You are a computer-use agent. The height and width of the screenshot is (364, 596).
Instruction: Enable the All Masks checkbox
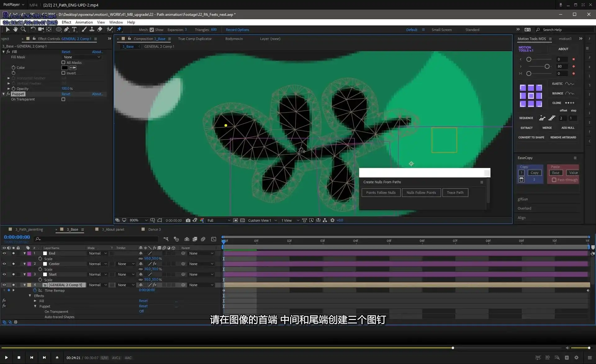click(63, 62)
